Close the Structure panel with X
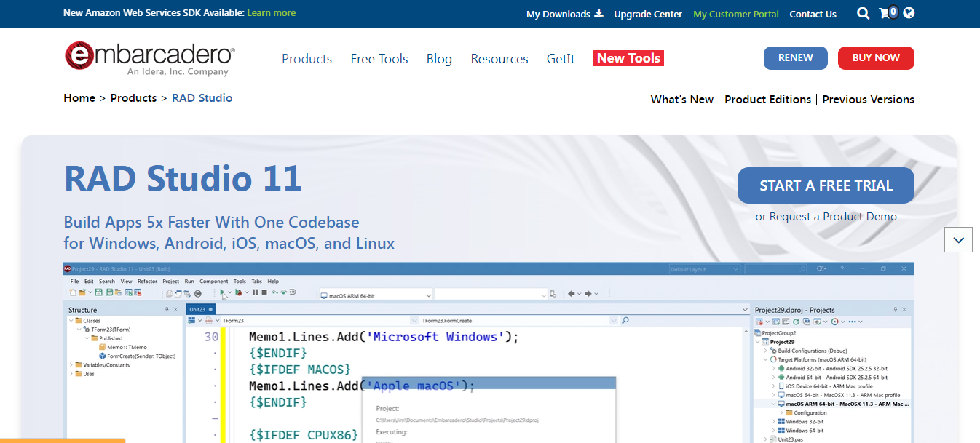980x443 pixels. click(x=175, y=310)
